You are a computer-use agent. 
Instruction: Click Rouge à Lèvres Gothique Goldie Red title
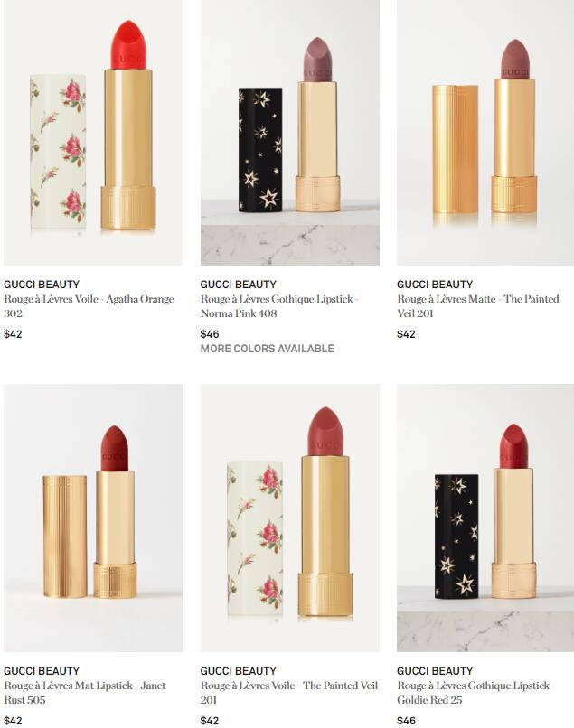(x=476, y=693)
